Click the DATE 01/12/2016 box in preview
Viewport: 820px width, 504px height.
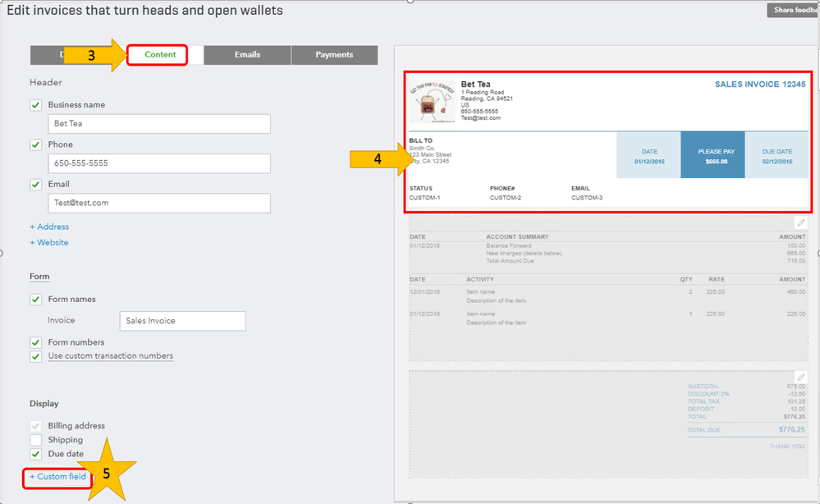click(x=649, y=155)
